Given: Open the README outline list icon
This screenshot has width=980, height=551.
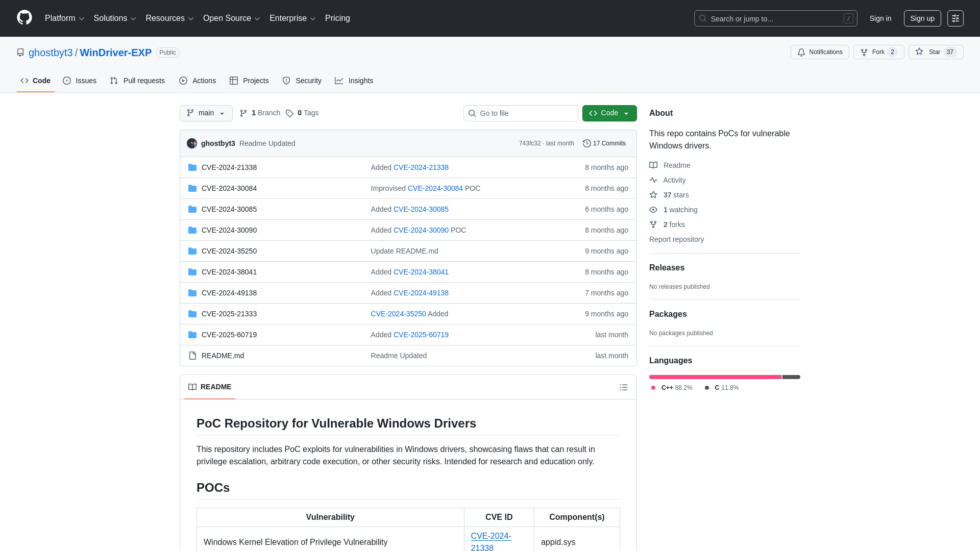Looking at the screenshot, I should [x=624, y=387].
